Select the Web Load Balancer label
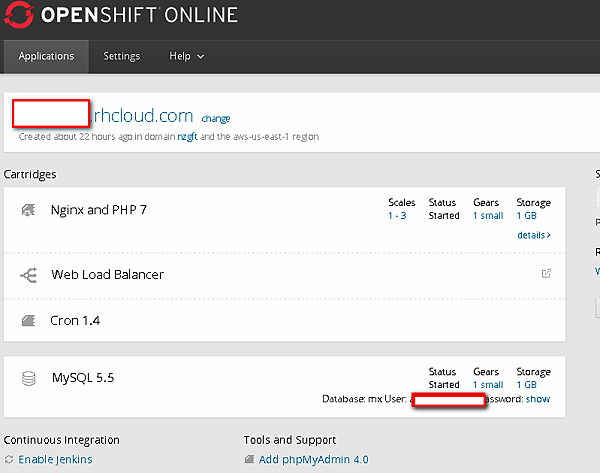Screen dimensions: 600x473 (x=108, y=275)
